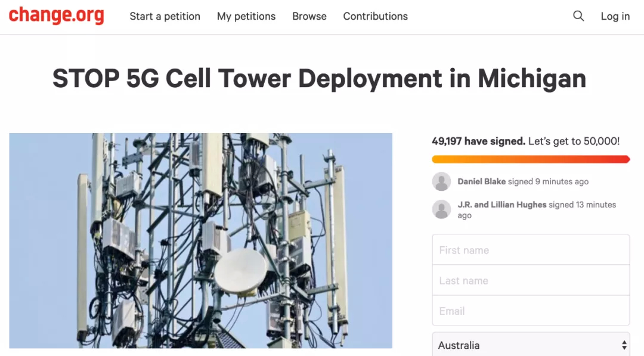Go to My petitions
This screenshot has width=644, height=356.
coord(246,16)
